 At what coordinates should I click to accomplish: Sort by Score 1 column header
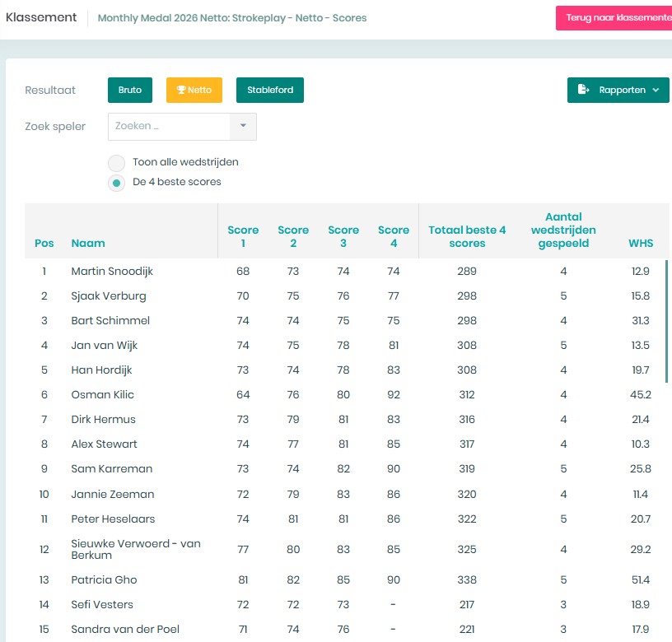(243, 236)
